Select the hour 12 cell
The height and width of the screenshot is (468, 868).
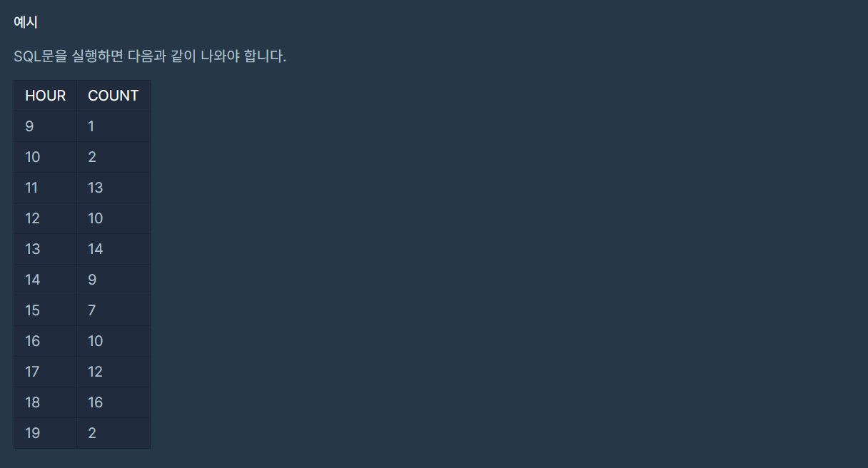[x=45, y=218]
